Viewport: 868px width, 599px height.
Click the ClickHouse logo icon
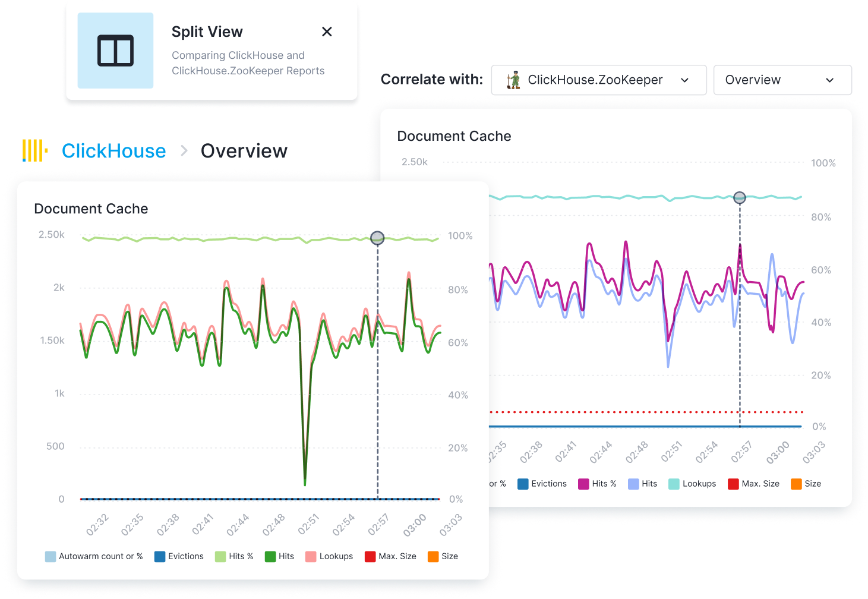click(x=34, y=151)
